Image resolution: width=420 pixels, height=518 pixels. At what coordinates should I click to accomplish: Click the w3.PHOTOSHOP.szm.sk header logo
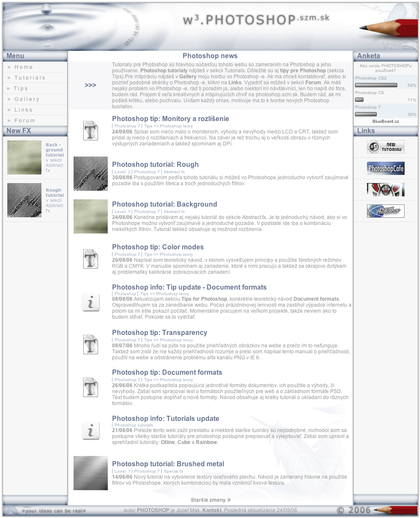coord(256,20)
